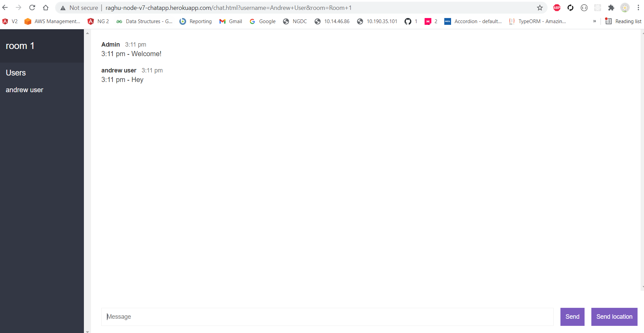This screenshot has width=644, height=333.
Task: Click the Send button
Action: 572,317
